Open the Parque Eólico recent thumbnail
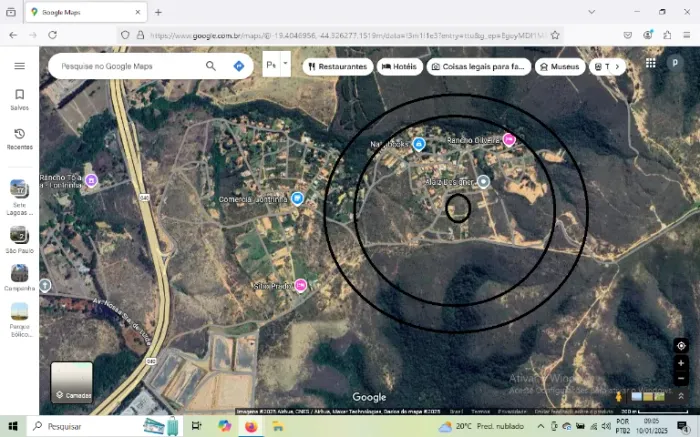This screenshot has height=437, width=700. coord(19,320)
